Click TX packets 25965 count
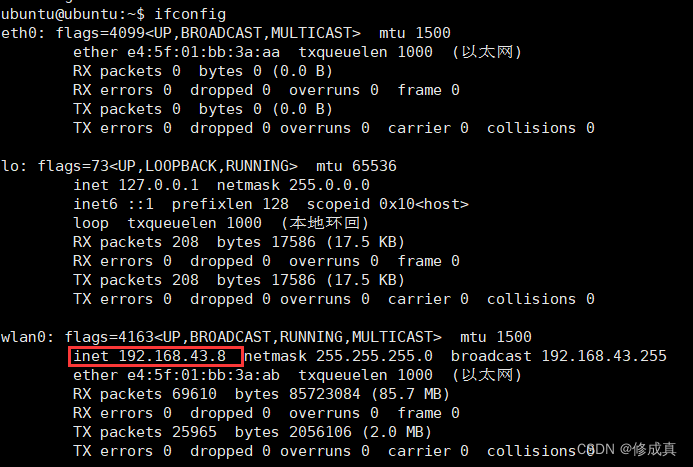The image size is (693, 467). point(194,432)
